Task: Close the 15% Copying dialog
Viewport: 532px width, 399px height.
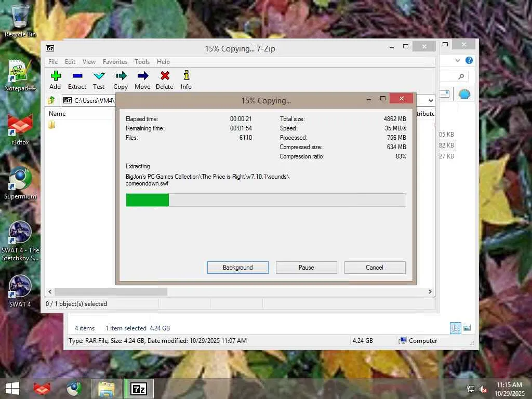Action: [x=402, y=98]
